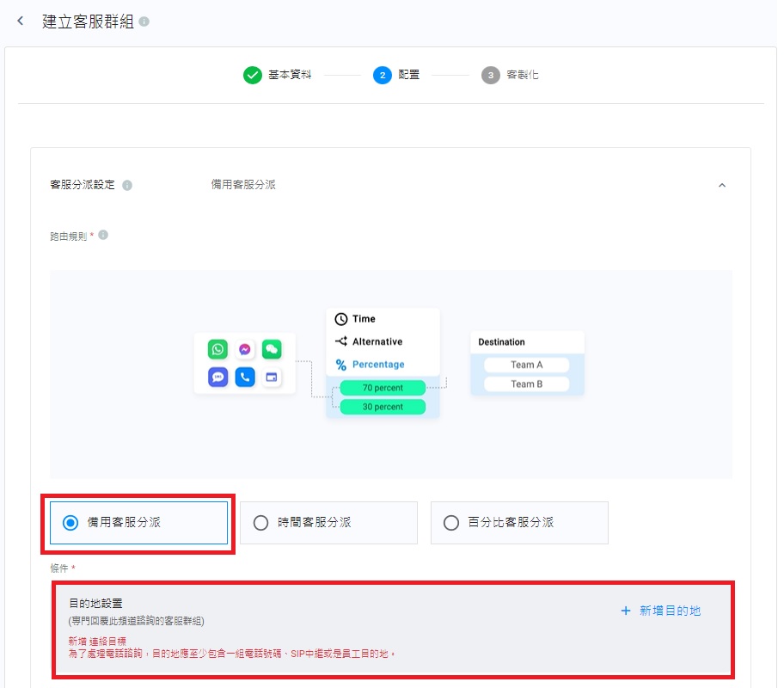Click plus icon beside 新增目的地
This screenshot has width=784, height=688.
[626, 611]
